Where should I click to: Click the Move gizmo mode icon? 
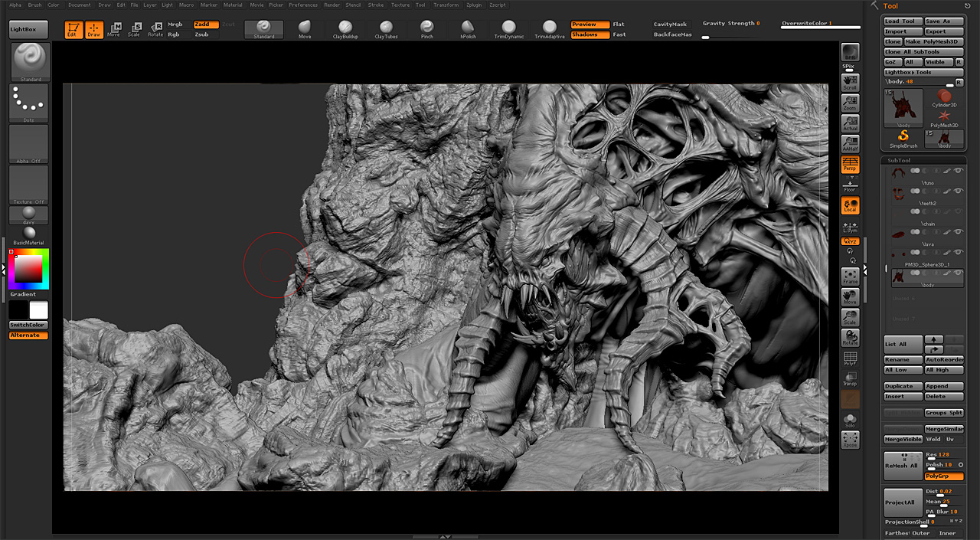tap(114, 30)
